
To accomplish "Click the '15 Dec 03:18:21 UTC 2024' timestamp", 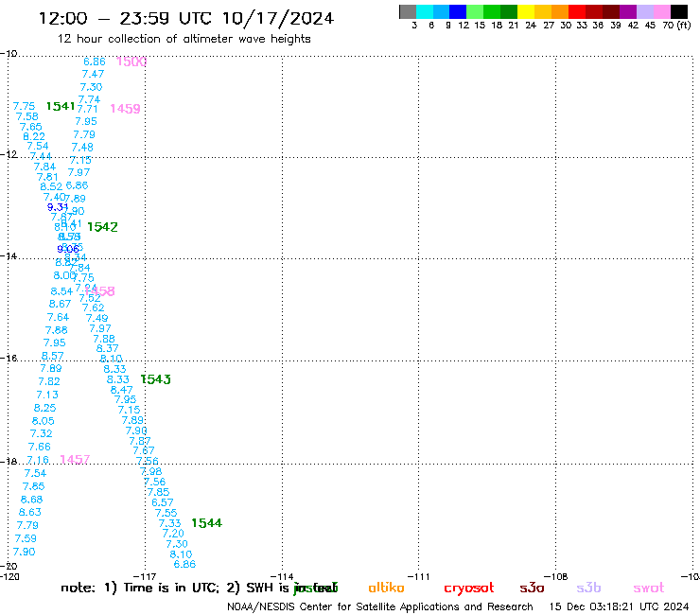I will [620, 606].
